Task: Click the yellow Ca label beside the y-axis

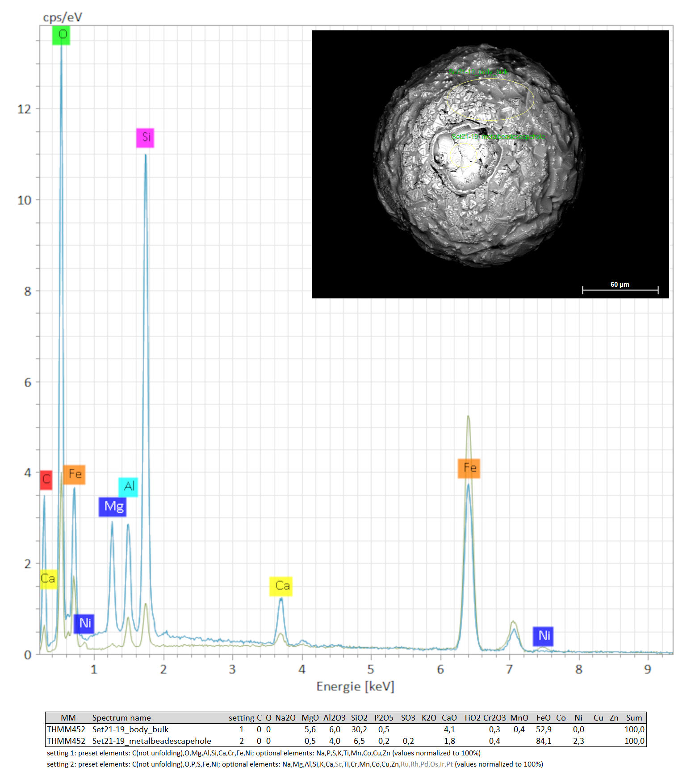Action: tap(48, 579)
